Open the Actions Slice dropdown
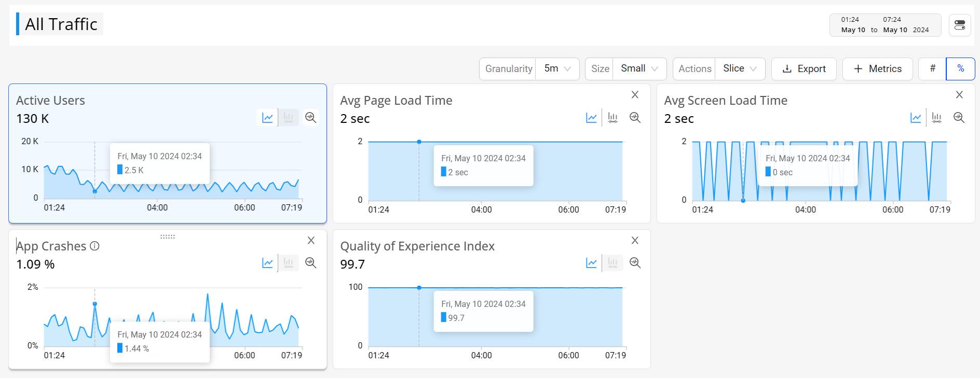Image resolution: width=980 pixels, height=378 pixels. click(739, 69)
